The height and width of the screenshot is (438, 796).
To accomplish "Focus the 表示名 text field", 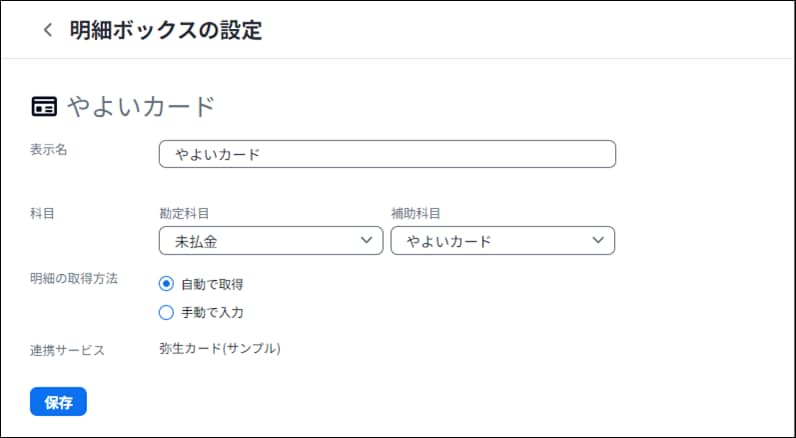I will click(387, 154).
